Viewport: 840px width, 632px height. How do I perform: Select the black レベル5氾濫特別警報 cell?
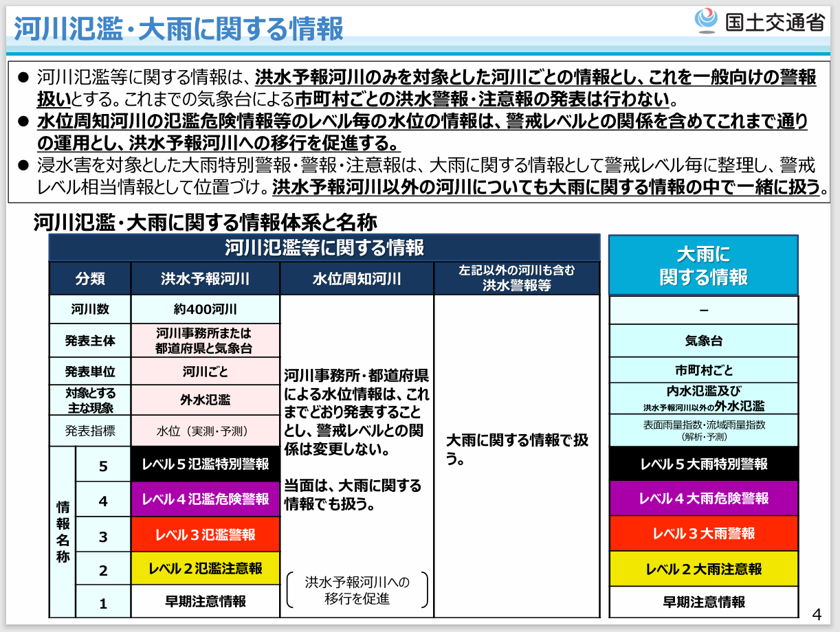point(205,464)
